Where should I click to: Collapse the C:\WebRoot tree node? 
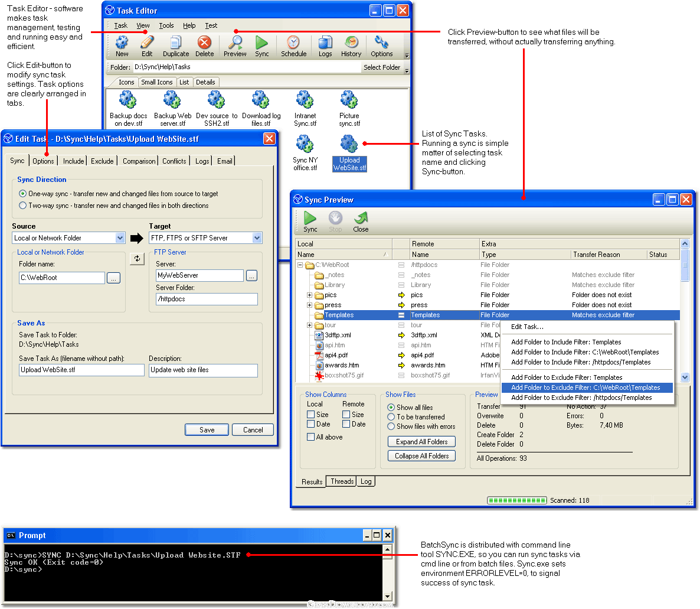pyautogui.click(x=300, y=265)
